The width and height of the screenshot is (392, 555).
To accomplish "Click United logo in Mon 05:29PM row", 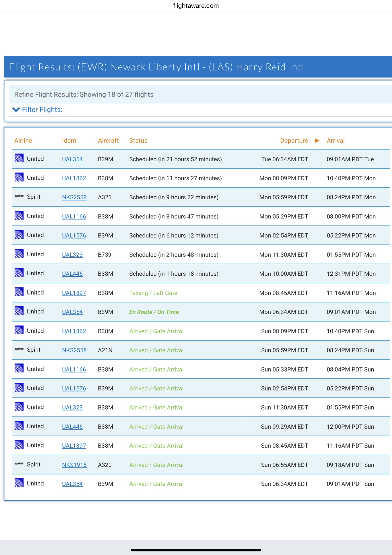I will click(x=19, y=215).
